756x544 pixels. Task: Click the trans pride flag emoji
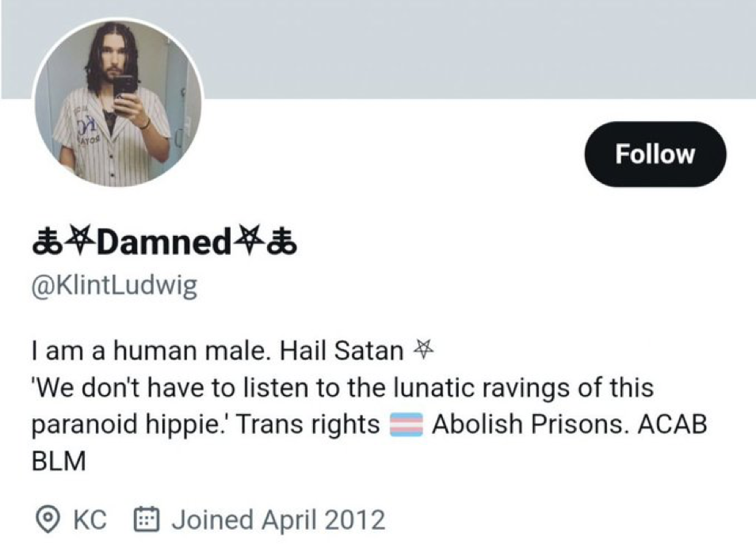[406, 424]
